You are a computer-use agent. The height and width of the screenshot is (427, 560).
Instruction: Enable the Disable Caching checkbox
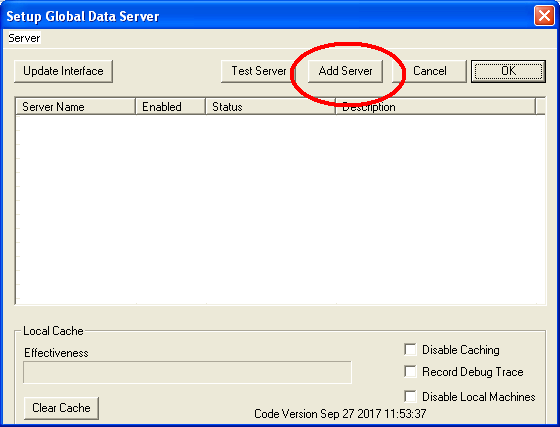[410, 350]
